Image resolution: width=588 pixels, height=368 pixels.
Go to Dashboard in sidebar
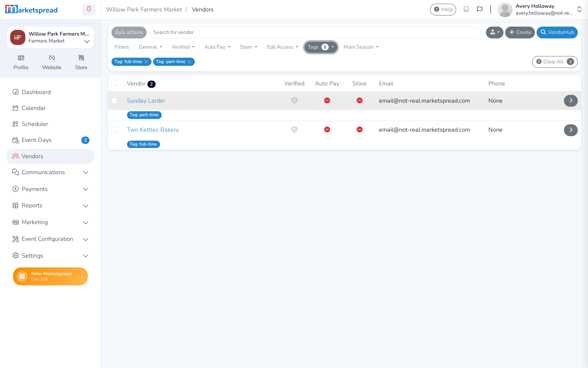[x=50, y=92]
